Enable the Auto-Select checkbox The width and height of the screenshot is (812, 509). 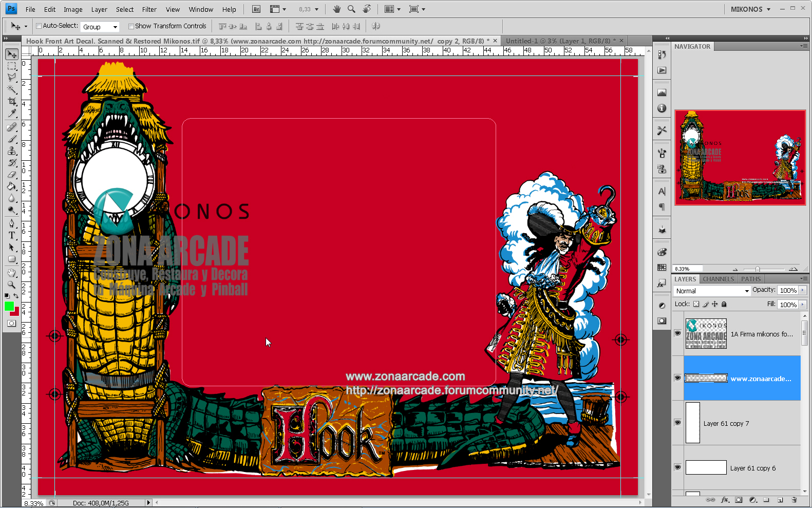click(x=39, y=26)
